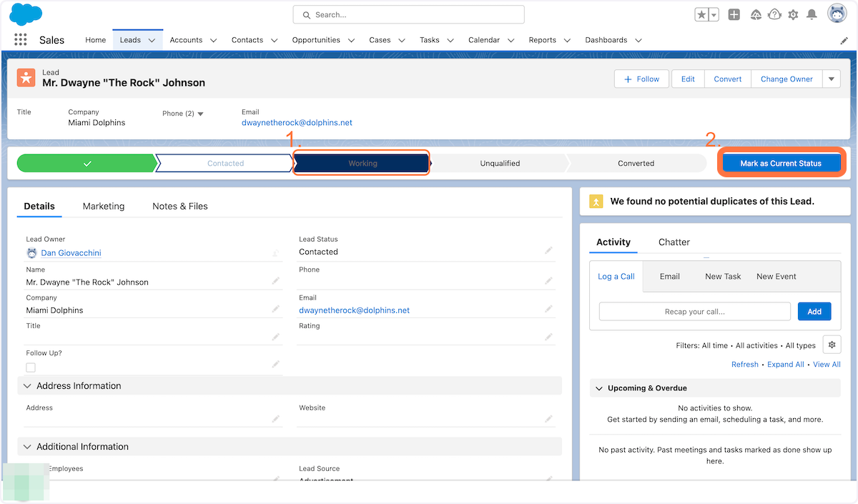The image size is (858, 504).
Task: Click the Favorites star icon
Action: pos(701,14)
